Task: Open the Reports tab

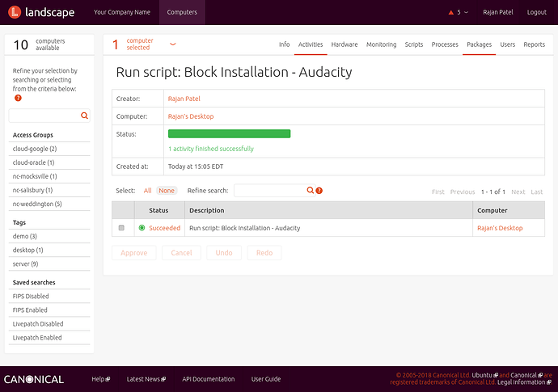Action: click(x=535, y=44)
